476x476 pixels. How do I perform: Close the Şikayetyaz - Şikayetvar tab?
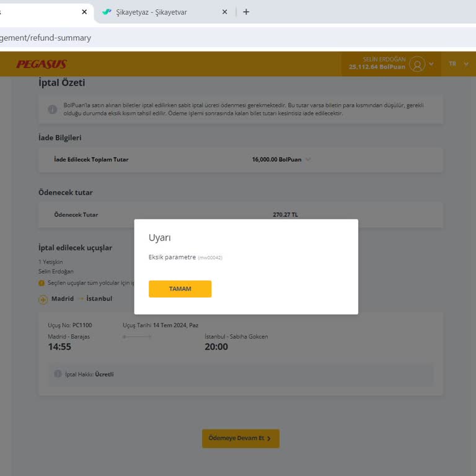pos(225,12)
